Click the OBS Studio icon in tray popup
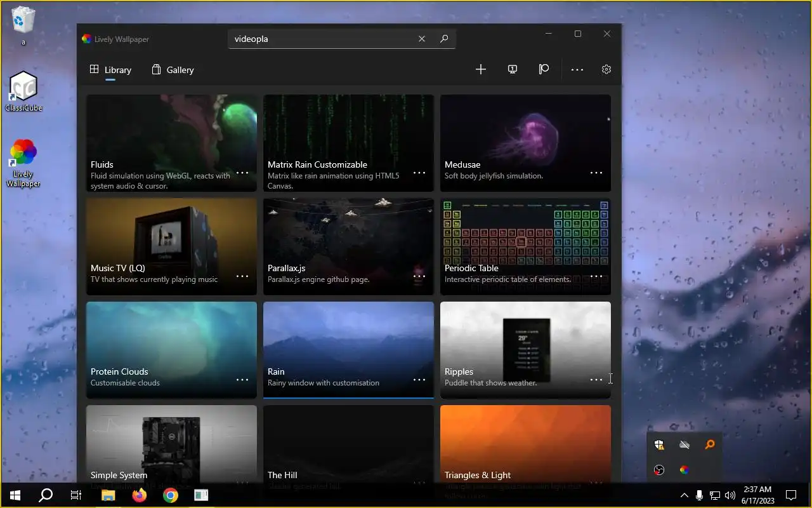The height and width of the screenshot is (508, 812). tap(659, 470)
